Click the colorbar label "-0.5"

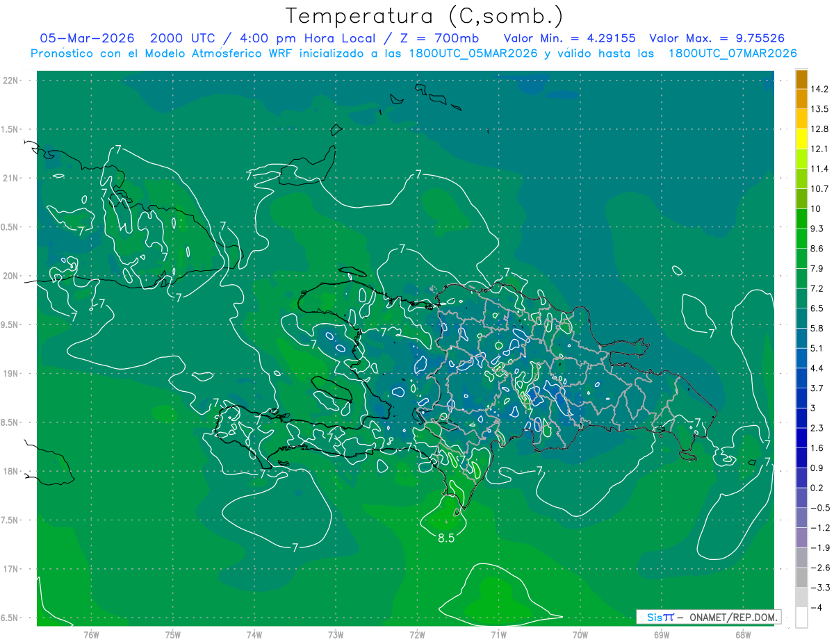pos(819,508)
